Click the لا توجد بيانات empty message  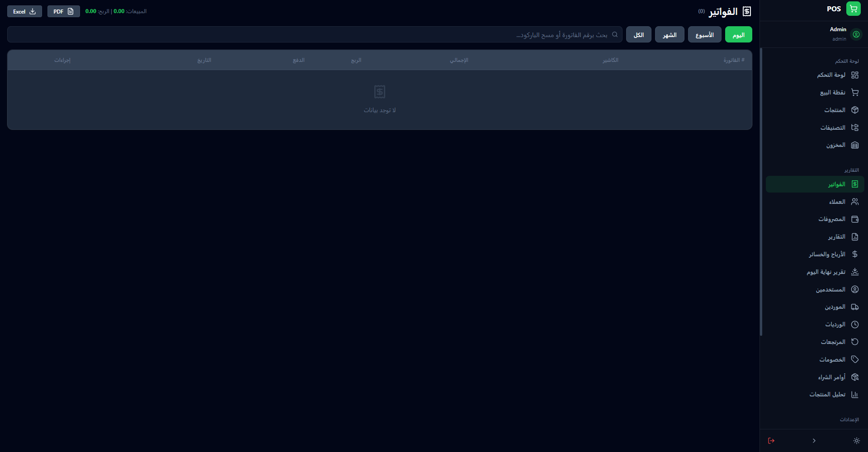tap(380, 110)
